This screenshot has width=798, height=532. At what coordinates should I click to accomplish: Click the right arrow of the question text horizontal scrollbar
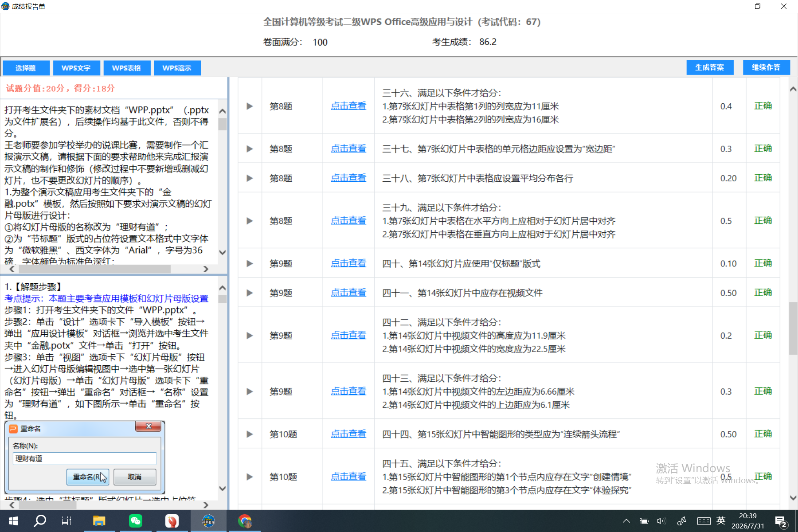pos(206,269)
